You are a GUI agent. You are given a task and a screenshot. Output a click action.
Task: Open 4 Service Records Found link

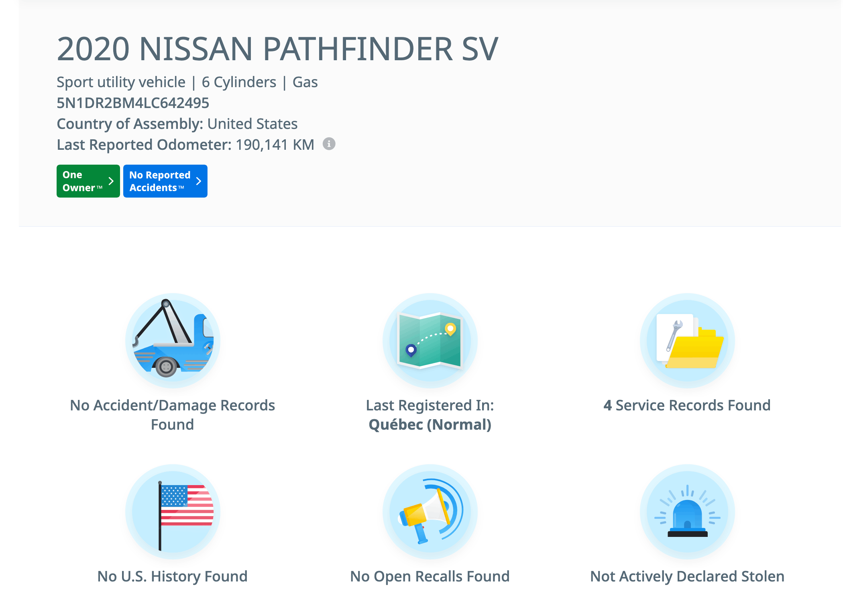687,405
